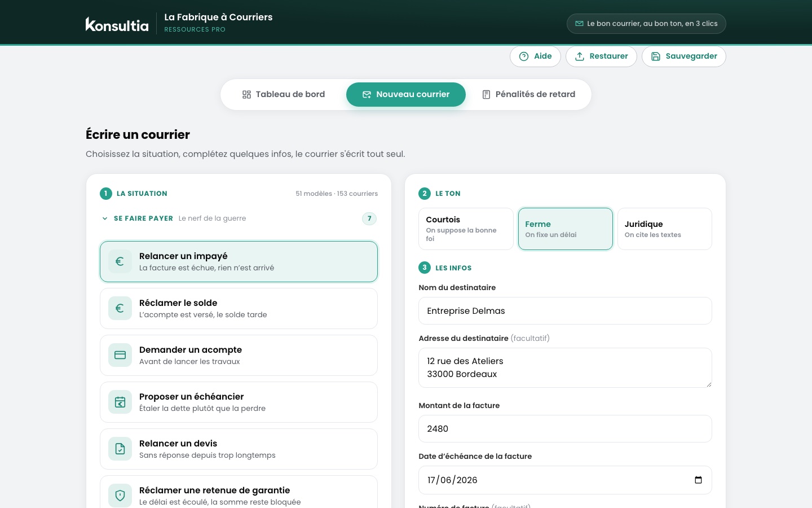Click Sauvegarder to save
The image size is (812, 508).
pyautogui.click(x=684, y=56)
